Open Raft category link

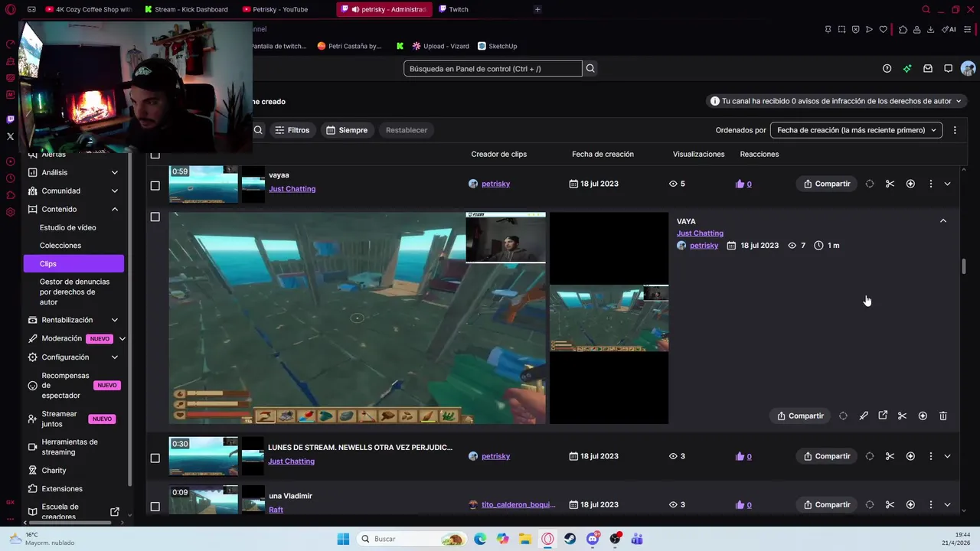[276, 510]
